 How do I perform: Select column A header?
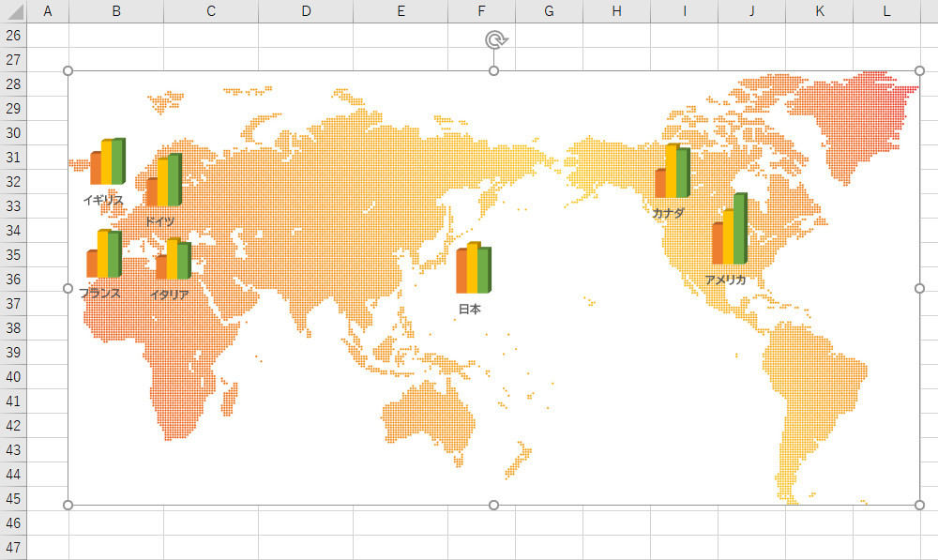[48, 11]
